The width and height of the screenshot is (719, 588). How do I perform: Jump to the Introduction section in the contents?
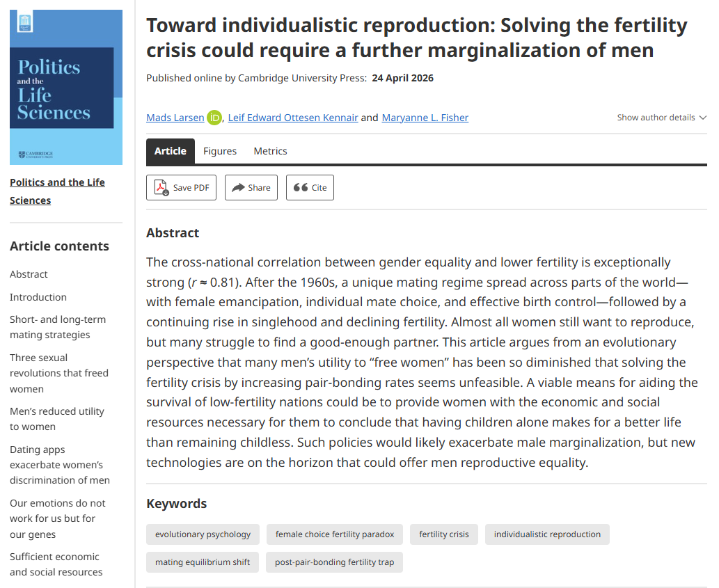[38, 297]
